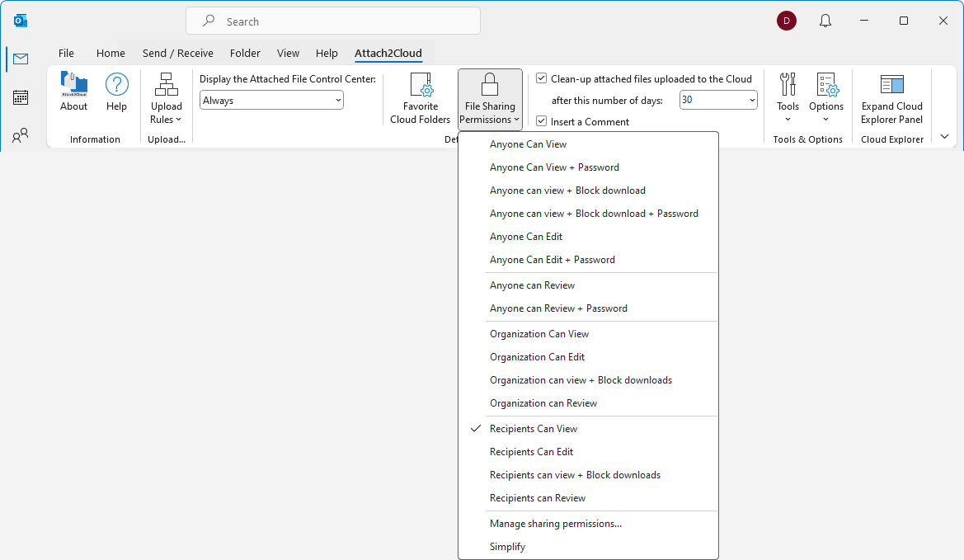Click the Simplify option
The image size is (964, 560).
pos(507,546)
